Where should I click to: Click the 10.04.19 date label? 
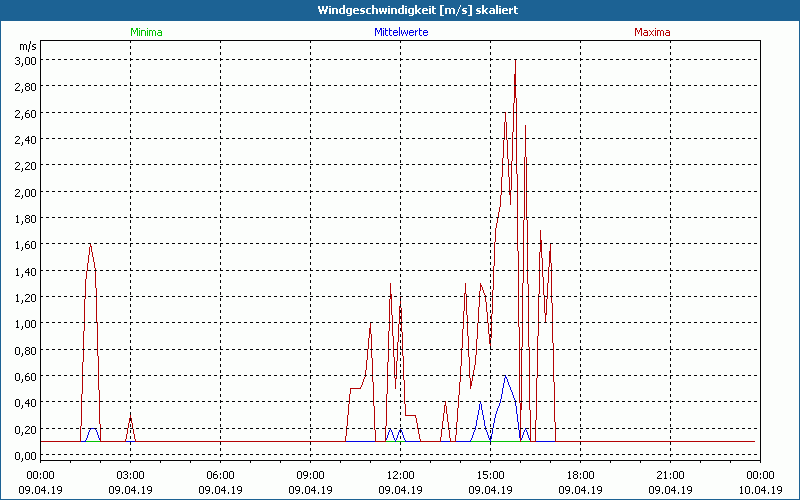(x=760, y=490)
